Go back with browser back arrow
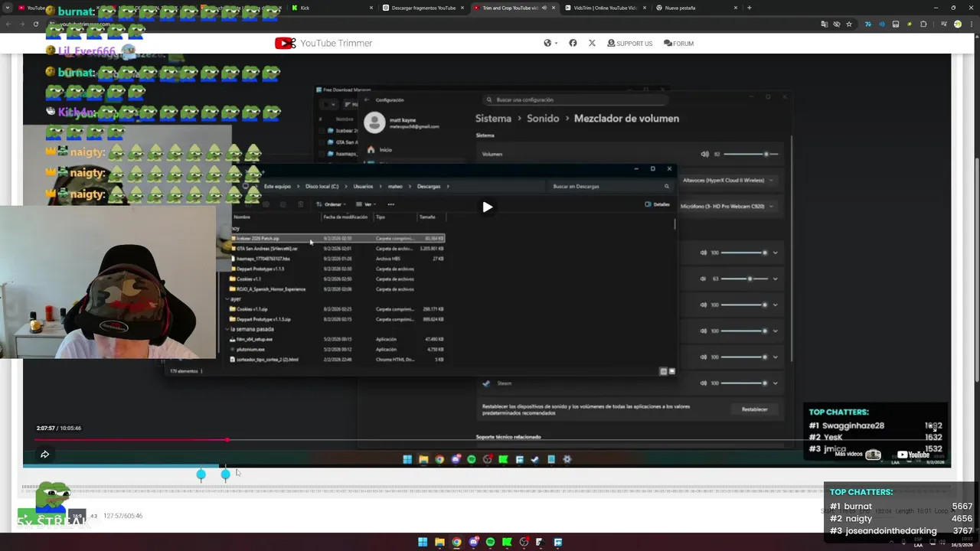The height and width of the screenshot is (551, 980). click(8, 24)
